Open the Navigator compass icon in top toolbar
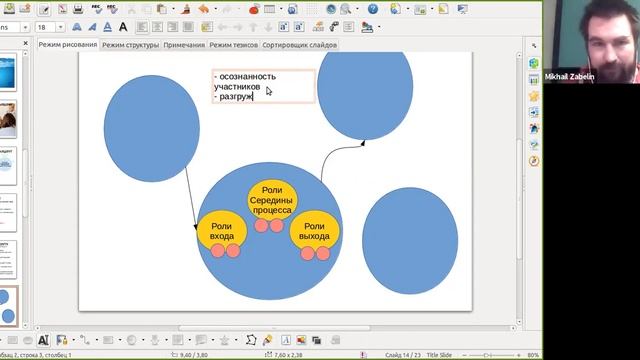640x360 pixels. (331, 9)
